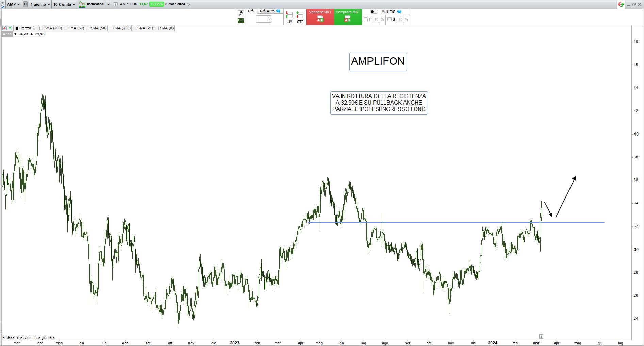Click the small circle after the date
Image resolution: width=644 pixels, height=346 pixels.
pos(189,4)
